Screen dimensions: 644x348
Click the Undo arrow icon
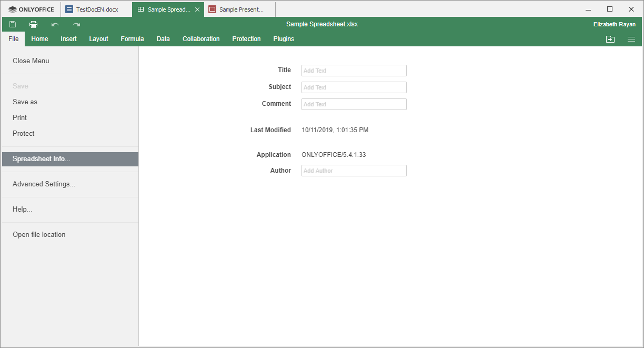(x=54, y=24)
